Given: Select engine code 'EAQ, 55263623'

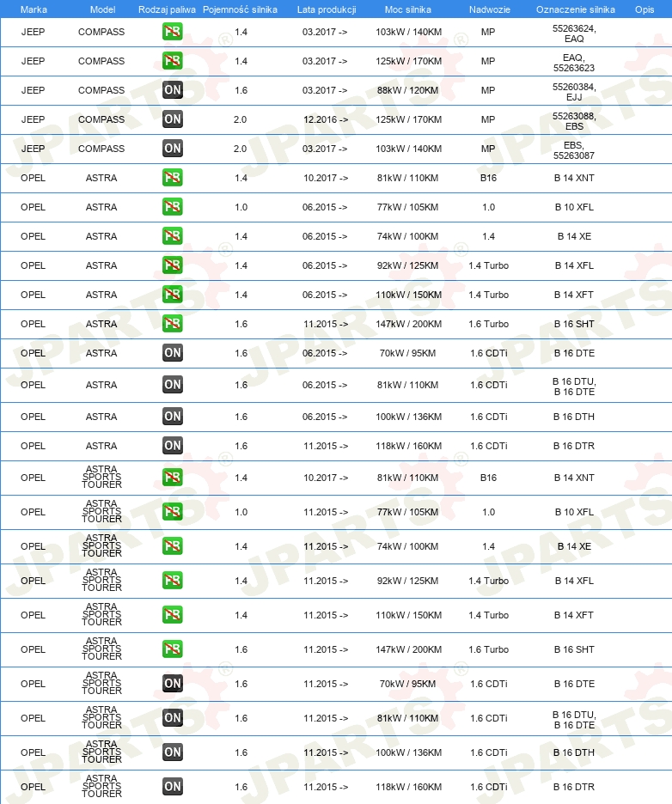Looking at the screenshot, I should (x=574, y=63).
